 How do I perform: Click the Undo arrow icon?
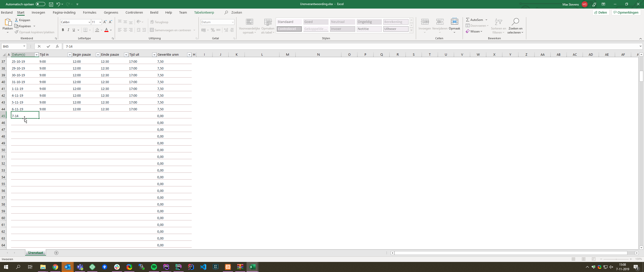58,4
